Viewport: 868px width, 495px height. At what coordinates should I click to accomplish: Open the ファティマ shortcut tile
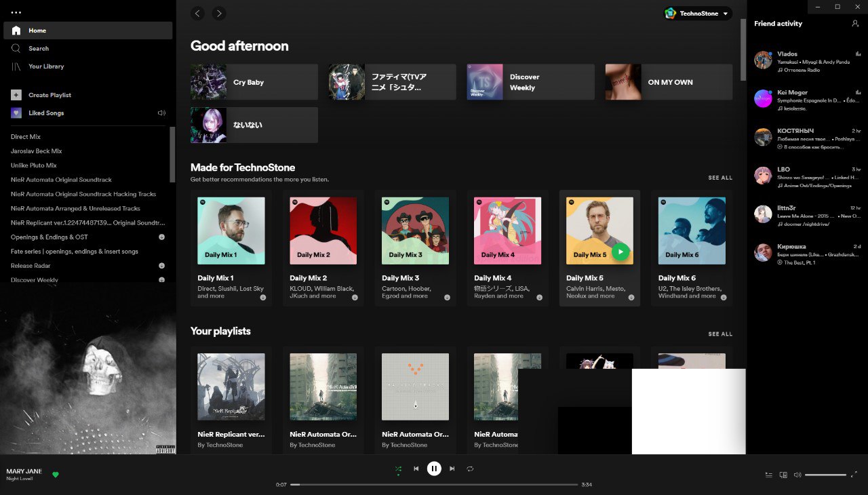click(x=392, y=82)
